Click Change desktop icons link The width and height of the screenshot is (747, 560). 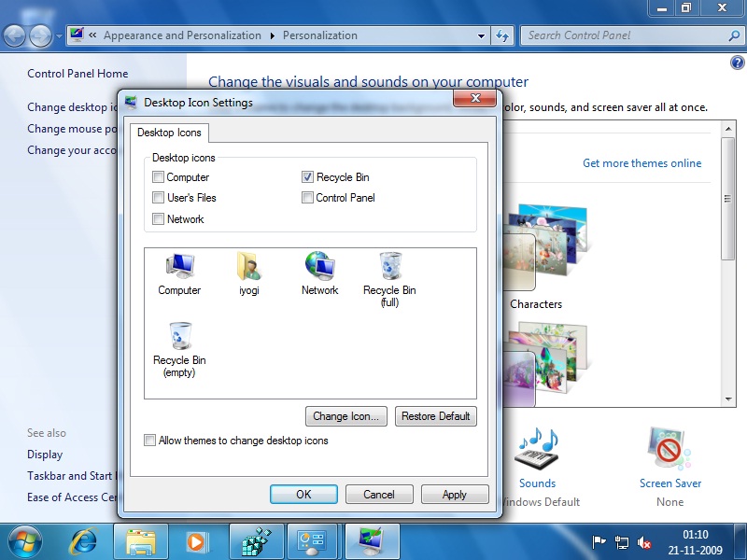click(x=72, y=107)
